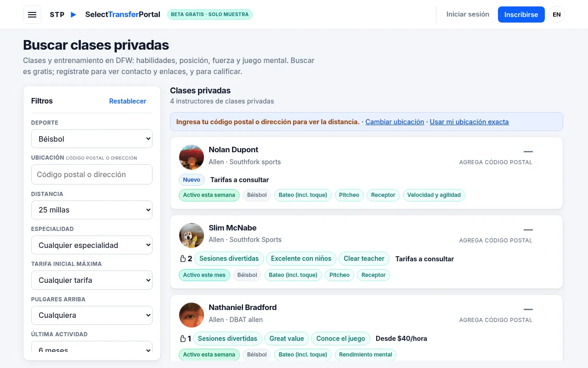Switch language with the EN button
This screenshot has height=368, width=588.
click(557, 15)
